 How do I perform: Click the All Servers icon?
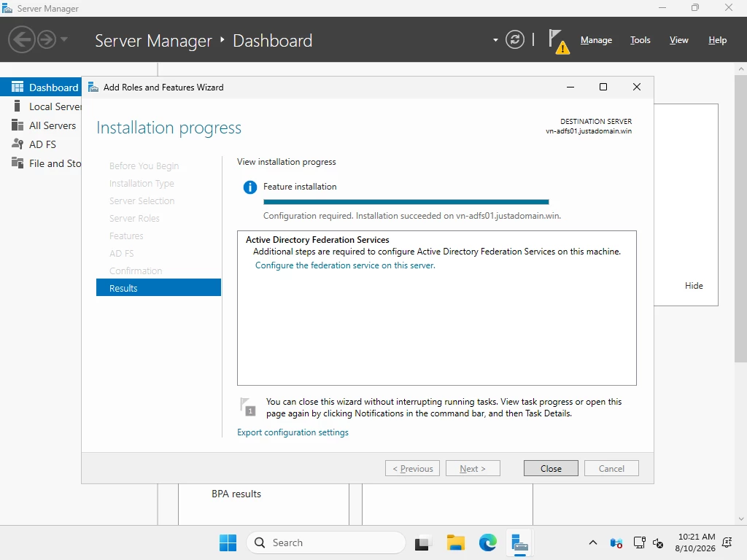[18, 125]
